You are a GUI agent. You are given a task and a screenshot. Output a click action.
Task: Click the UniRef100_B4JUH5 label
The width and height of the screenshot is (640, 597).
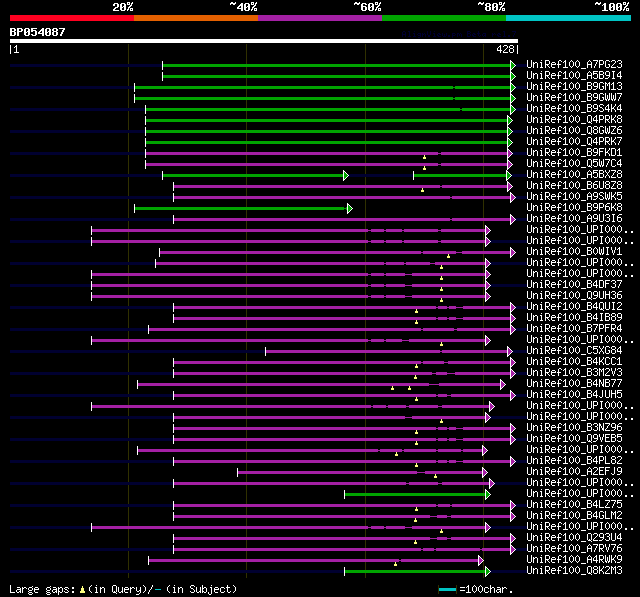574,395
